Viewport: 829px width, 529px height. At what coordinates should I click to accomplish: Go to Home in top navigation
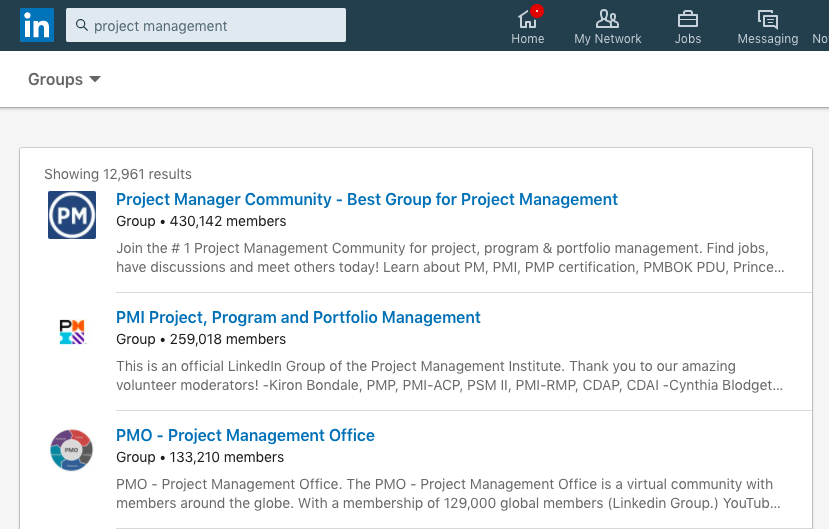click(528, 26)
